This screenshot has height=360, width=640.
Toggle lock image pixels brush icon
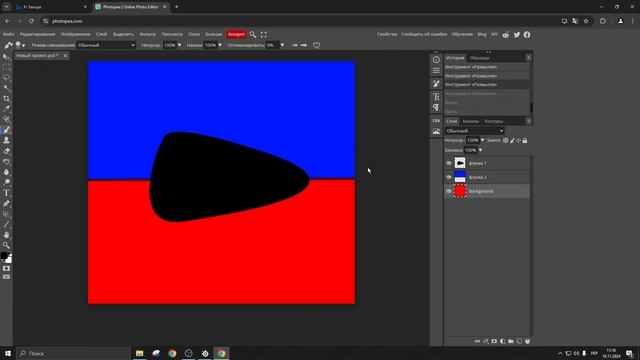512,140
